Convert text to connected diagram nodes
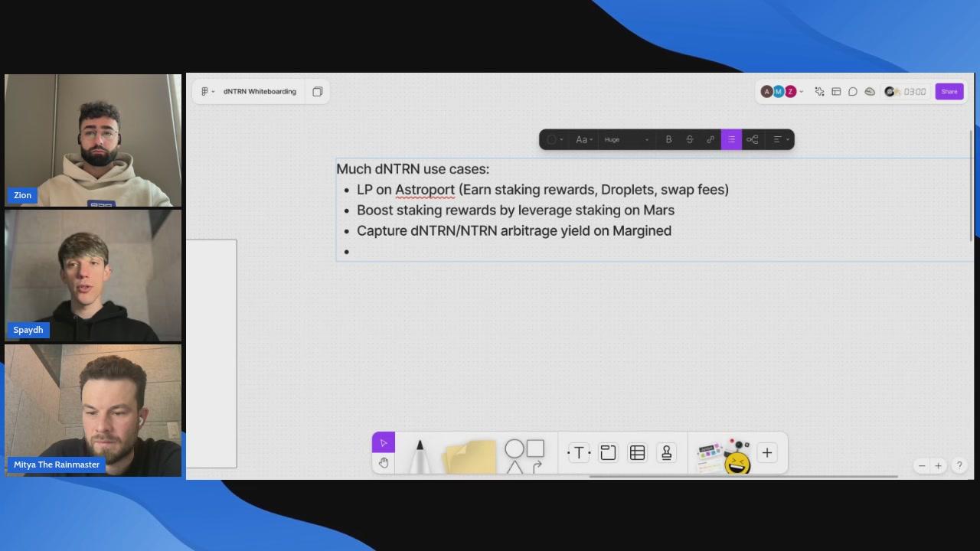 [x=752, y=139]
